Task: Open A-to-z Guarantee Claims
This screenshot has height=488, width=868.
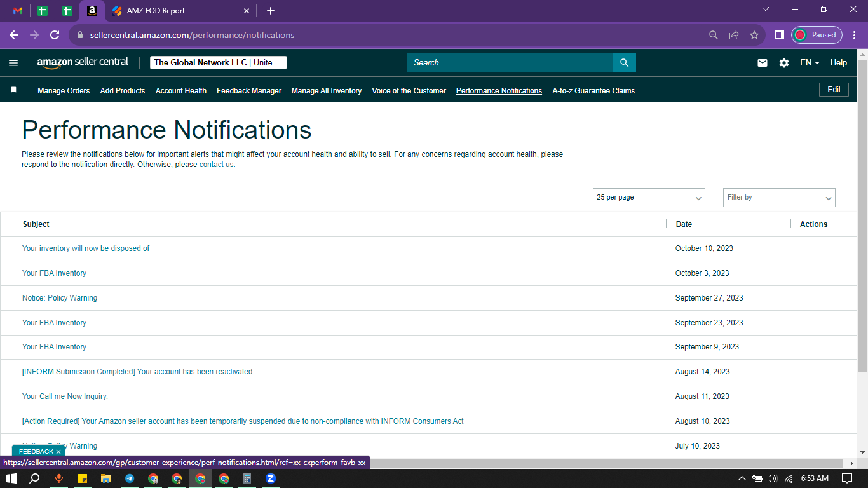Action: point(593,91)
